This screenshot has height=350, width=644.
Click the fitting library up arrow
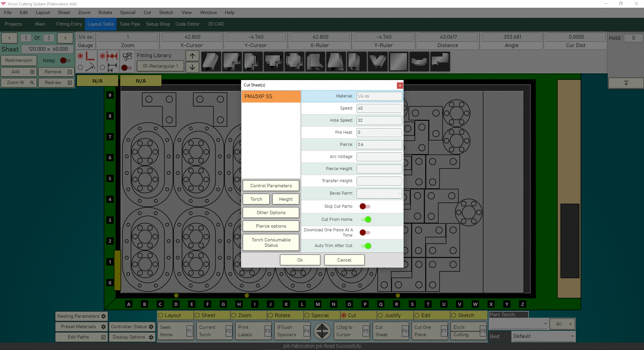point(192,56)
